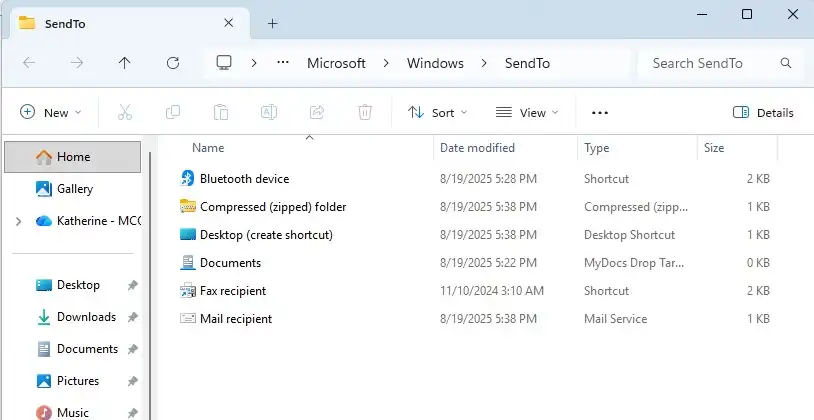Click the Cut scissors icon
The image size is (814, 420).
point(125,113)
